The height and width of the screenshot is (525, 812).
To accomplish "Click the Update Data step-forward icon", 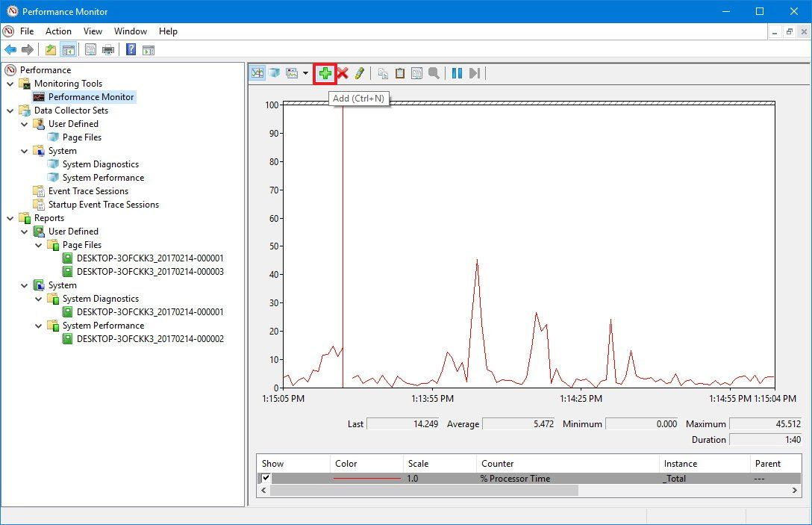I will pyautogui.click(x=475, y=72).
